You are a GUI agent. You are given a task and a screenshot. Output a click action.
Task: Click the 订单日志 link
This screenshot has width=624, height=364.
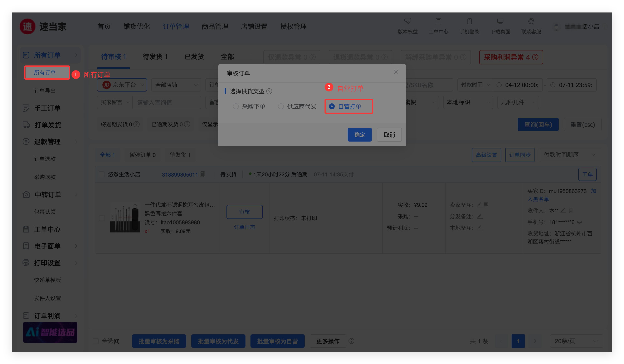244,227
